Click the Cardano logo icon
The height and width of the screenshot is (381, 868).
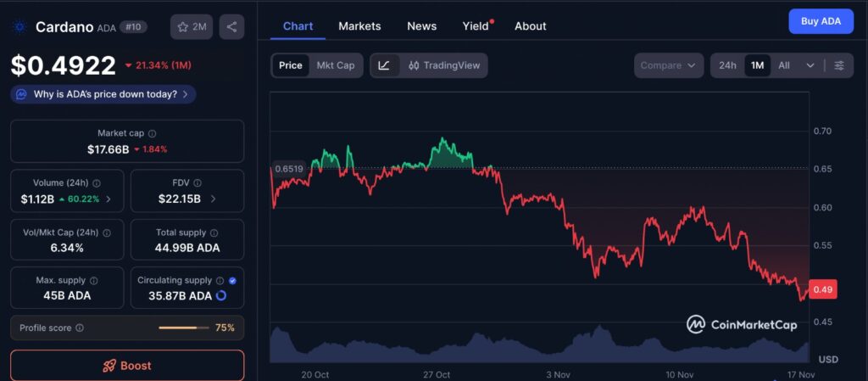(20, 26)
